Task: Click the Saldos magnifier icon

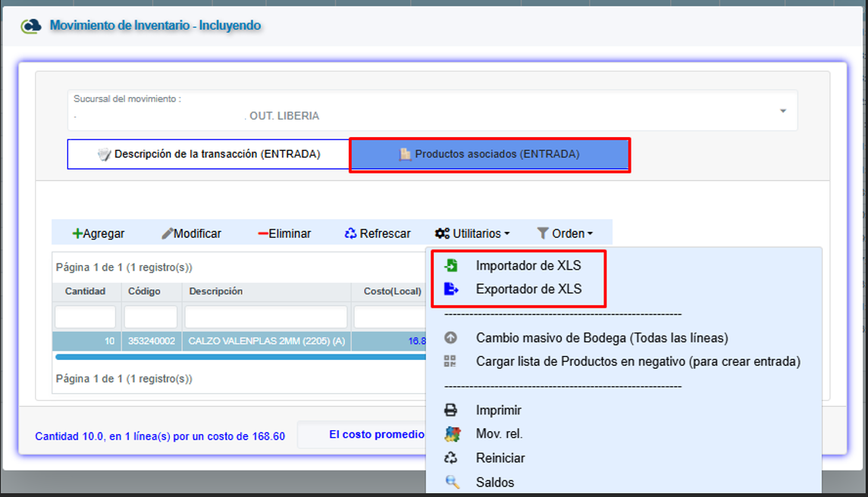Action: click(x=451, y=482)
